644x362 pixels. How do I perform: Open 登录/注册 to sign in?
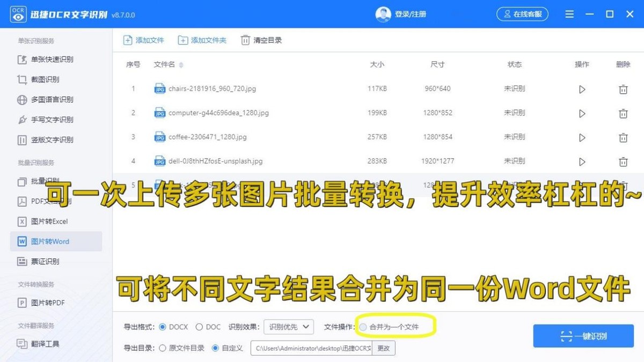[410, 14]
